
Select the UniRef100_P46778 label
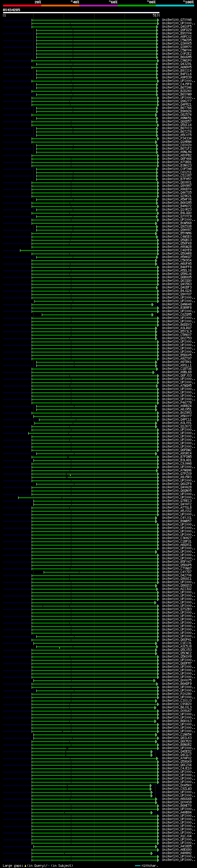[177, 402]
